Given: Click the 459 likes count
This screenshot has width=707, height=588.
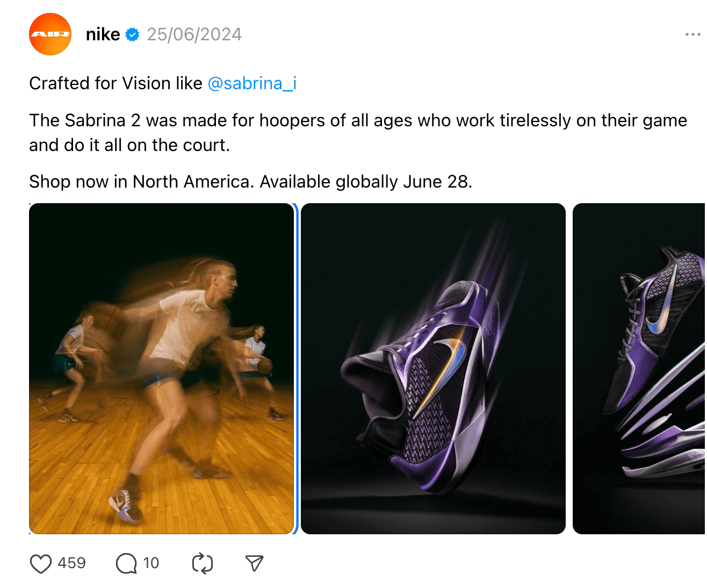Looking at the screenshot, I should [73, 563].
